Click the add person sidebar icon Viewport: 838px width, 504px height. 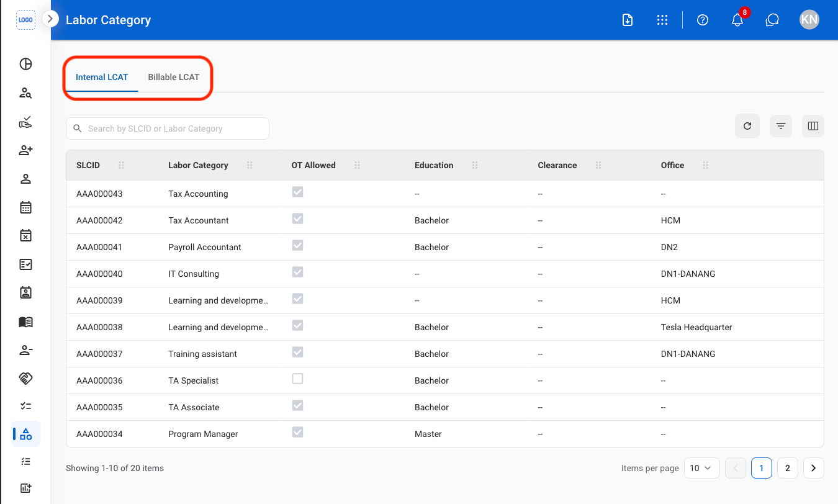click(25, 150)
